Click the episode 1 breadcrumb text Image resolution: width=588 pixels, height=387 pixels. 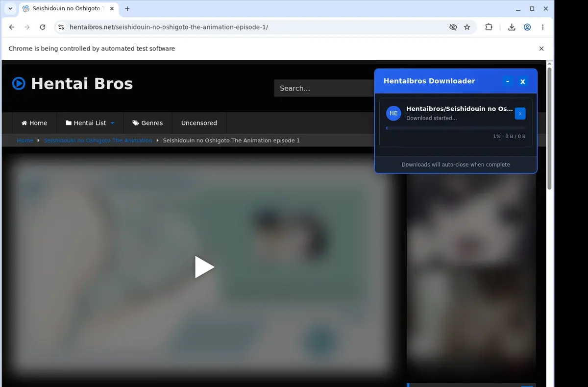pyautogui.click(x=231, y=141)
